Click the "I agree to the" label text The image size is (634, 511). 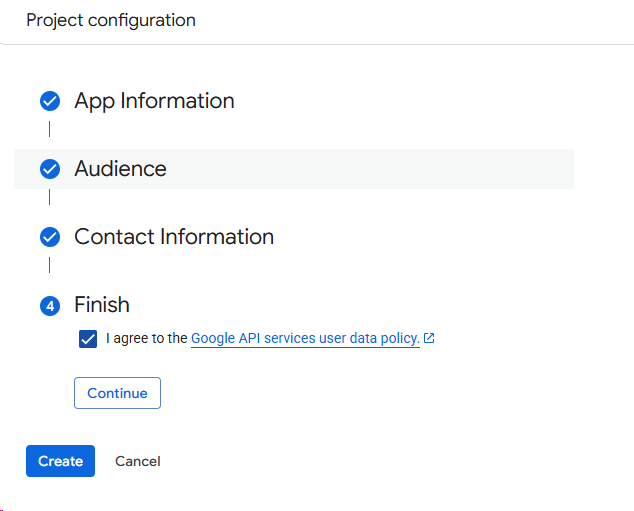click(x=146, y=338)
